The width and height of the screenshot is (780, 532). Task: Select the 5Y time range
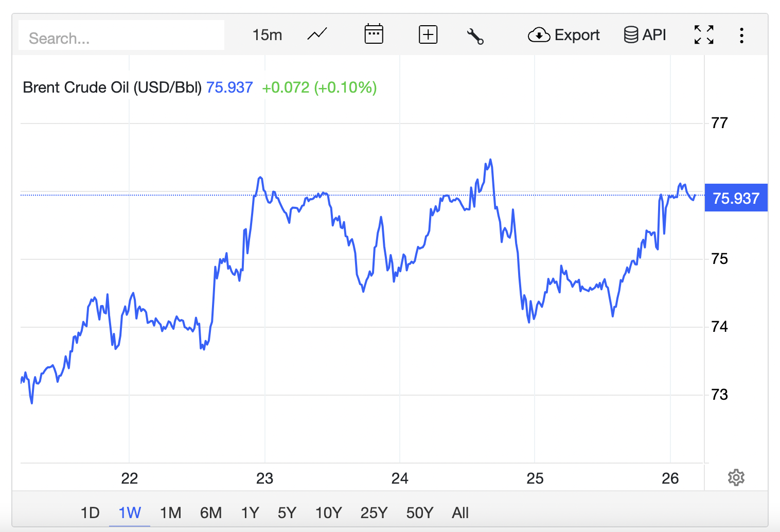pyautogui.click(x=287, y=512)
